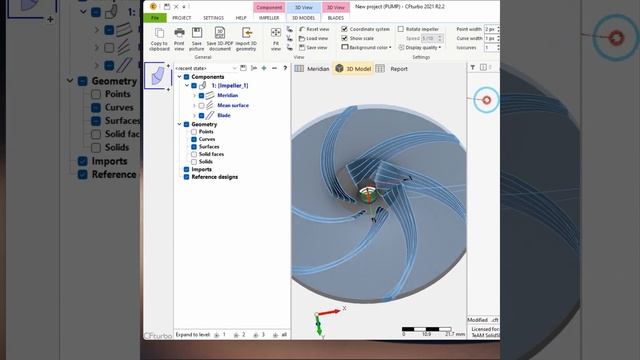Uncheck the Blade visibility checkbox

coord(202,116)
